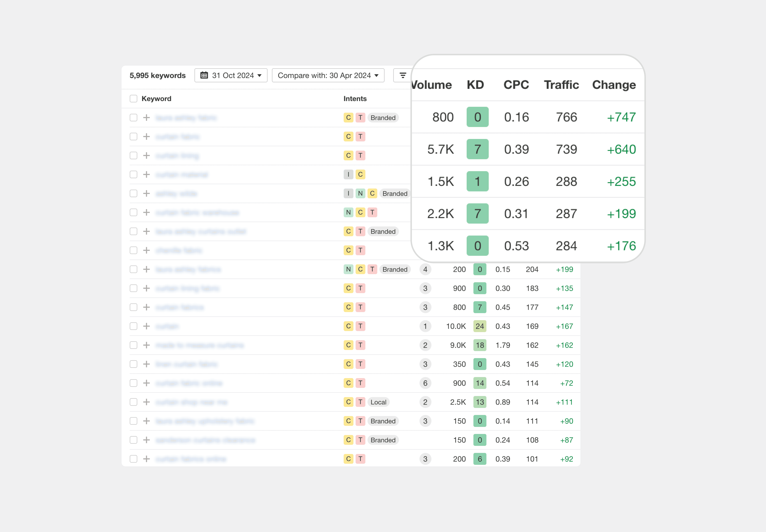Click the 5.7K volume value in the magnified panel

point(441,149)
